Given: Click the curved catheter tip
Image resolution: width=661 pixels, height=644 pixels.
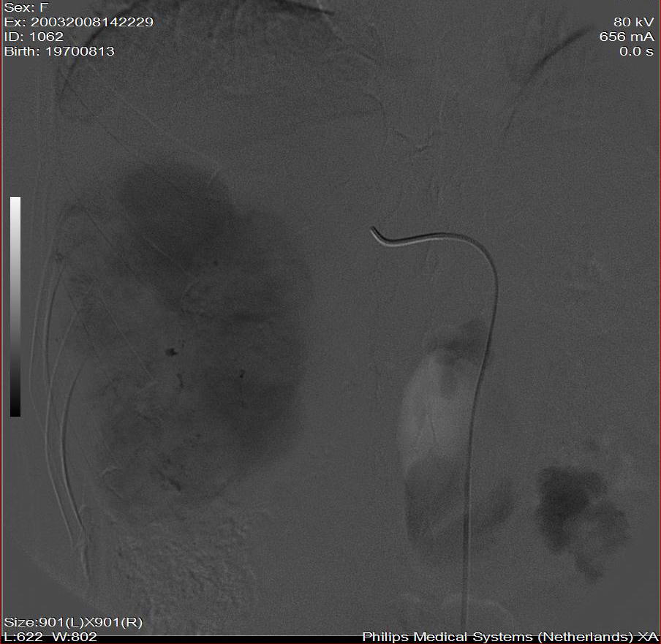Looking at the screenshot, I should (x=378, y=233).
